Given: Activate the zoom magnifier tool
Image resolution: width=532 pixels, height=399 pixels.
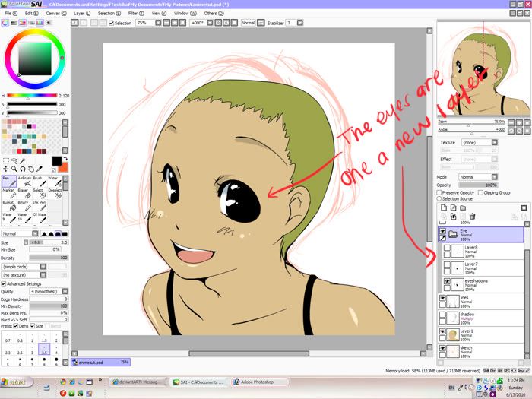Looking at the screenshot, I should click(14, 169).
